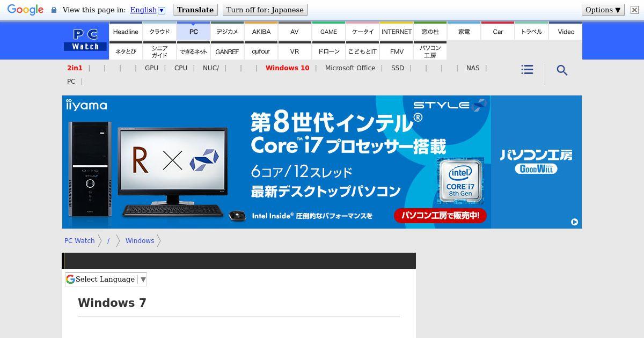Open the GANREF tab
The image size is (644, 338).
click(x=227, y=51)
